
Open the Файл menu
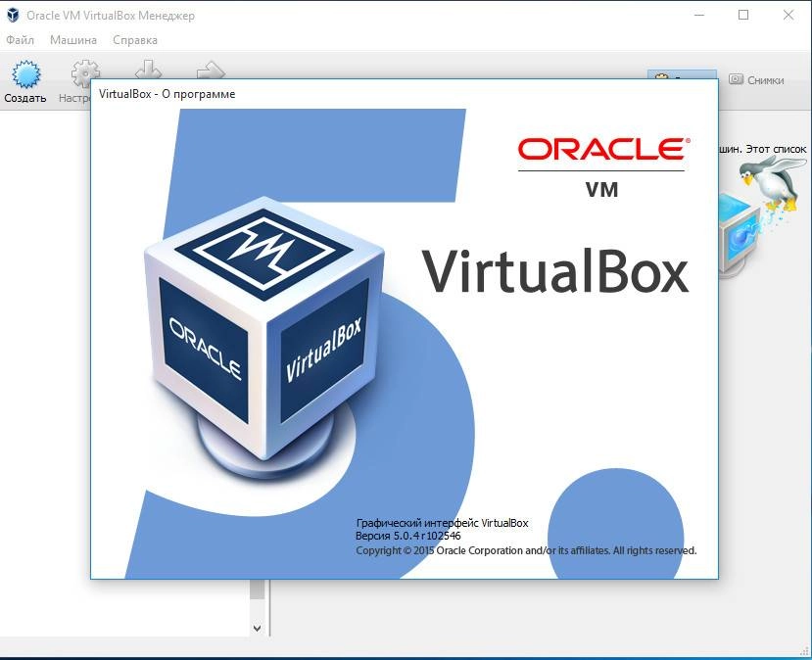click(21, 40)
